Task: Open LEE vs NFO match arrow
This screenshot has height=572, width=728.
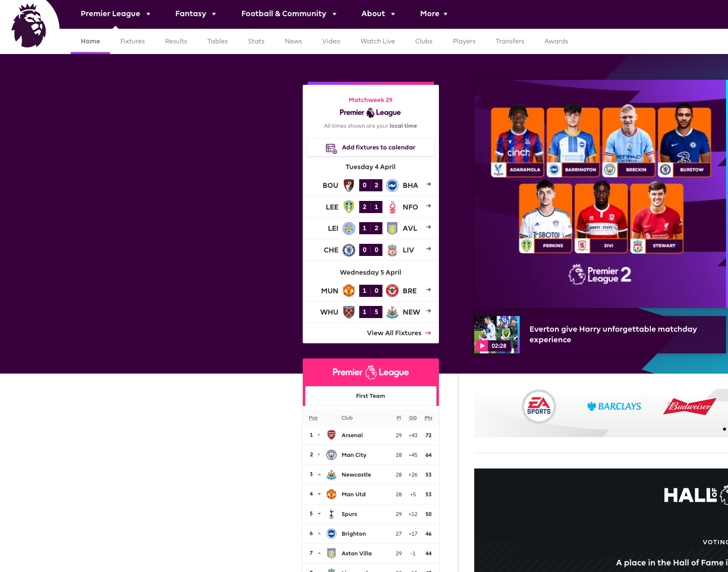Action: (x=428, y=206)
